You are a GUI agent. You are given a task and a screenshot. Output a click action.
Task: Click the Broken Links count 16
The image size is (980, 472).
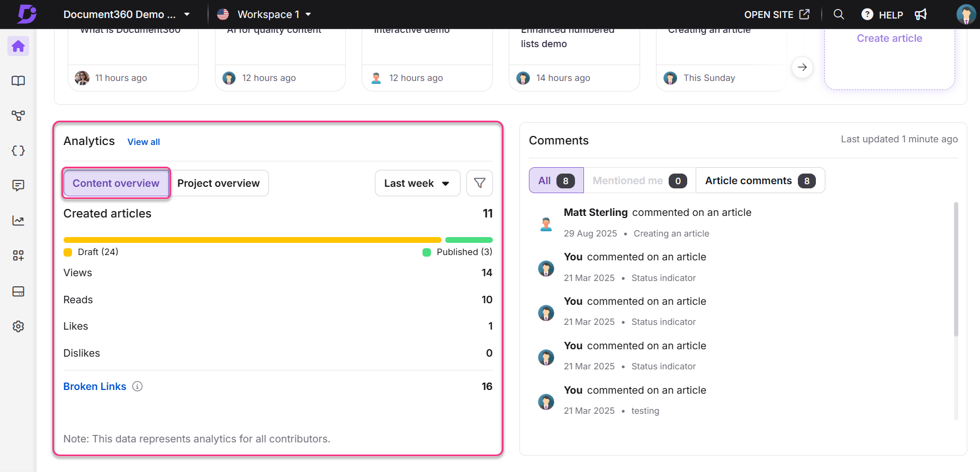click(487, 386)
